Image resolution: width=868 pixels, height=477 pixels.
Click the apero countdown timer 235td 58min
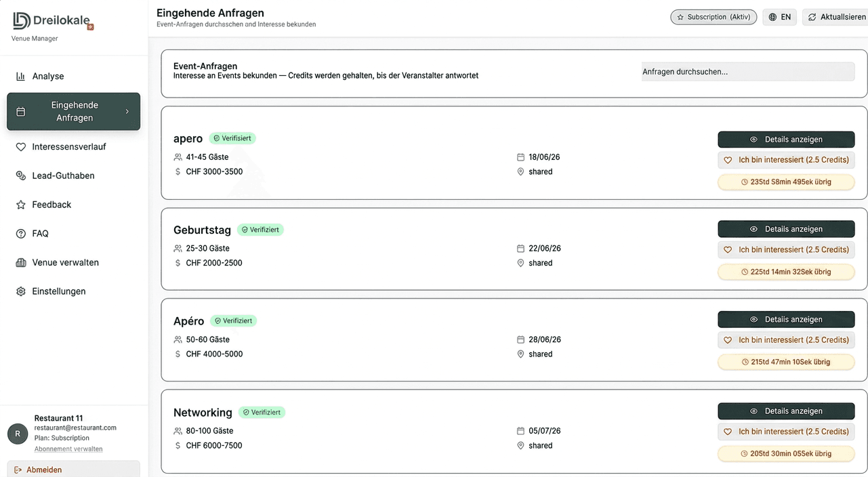click(786, 182)
